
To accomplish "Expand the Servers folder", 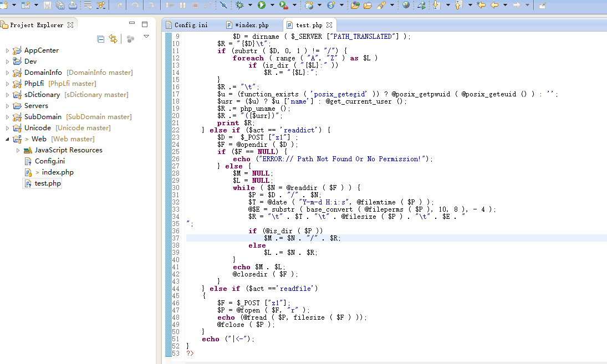I will click(x=7, y=106).
